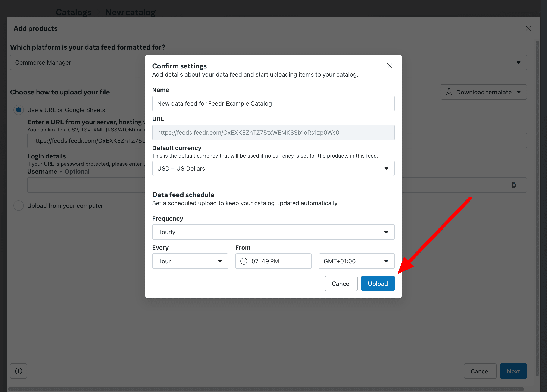Click the info icon at the bottom left
Screen dimensions: 547x392
18,371
